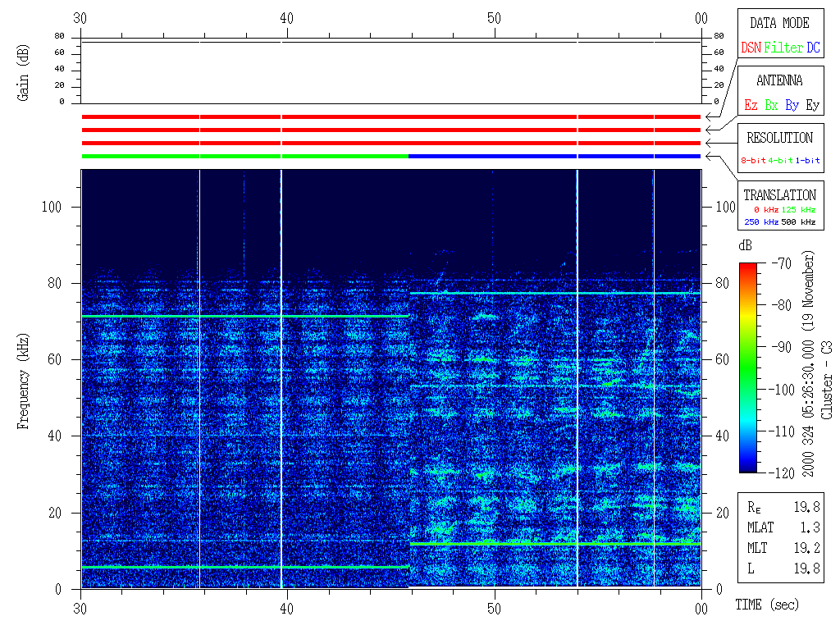The width and height of the screenshot is (840, 630).
Task: Select the green Filter data mode label
Action: point(783,48)
